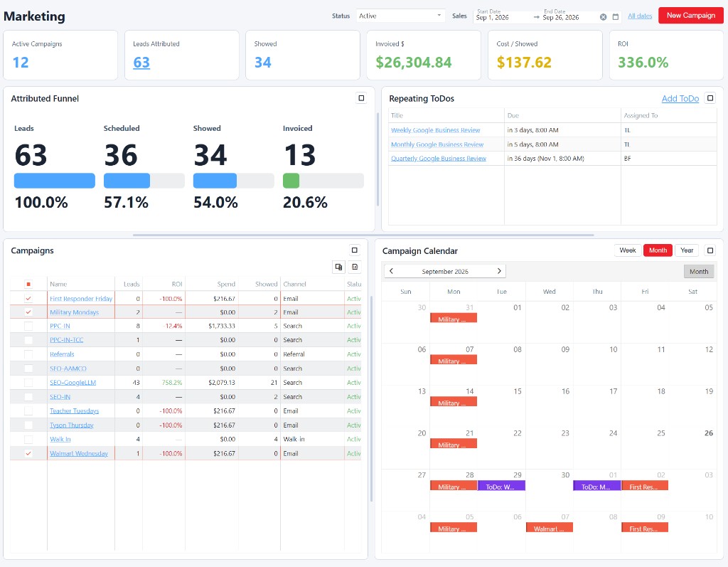
Task: Check the Teacher Tuesdays row checkbox
Action: 28,410
